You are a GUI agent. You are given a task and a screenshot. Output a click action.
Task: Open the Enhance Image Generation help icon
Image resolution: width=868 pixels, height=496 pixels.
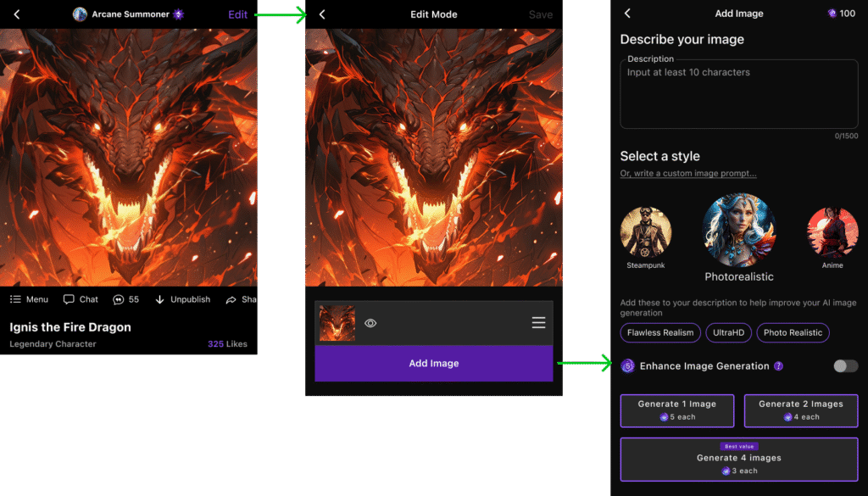(x=778, y=366)
